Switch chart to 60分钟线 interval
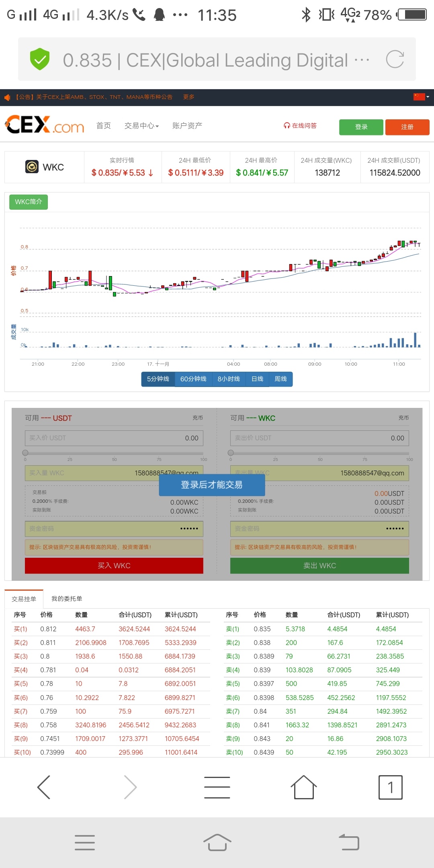This screenshot has width=434, height=868. (193, 379)
